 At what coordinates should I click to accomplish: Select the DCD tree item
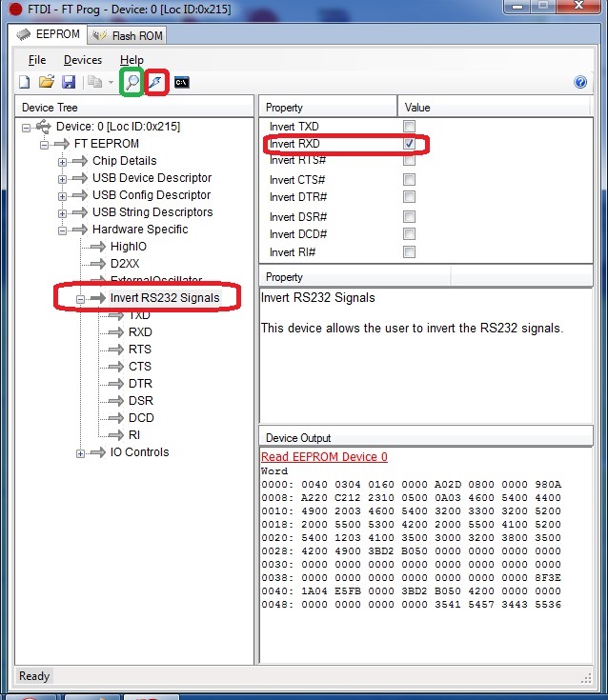click(141, 418)
